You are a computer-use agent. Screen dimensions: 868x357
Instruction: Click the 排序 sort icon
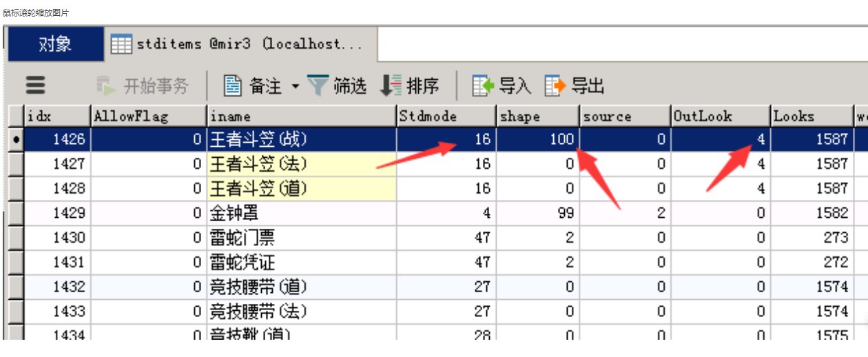tap(391, 85)
